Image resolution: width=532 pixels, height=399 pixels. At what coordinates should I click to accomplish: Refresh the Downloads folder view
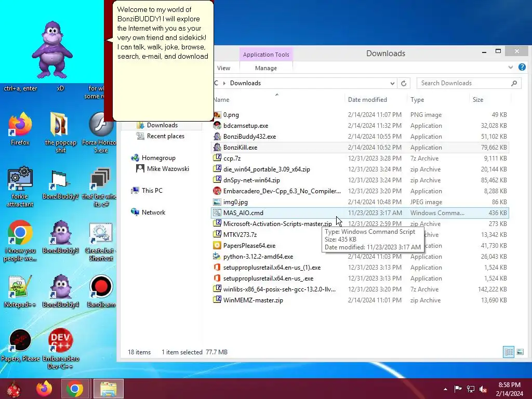coord(403,83)
